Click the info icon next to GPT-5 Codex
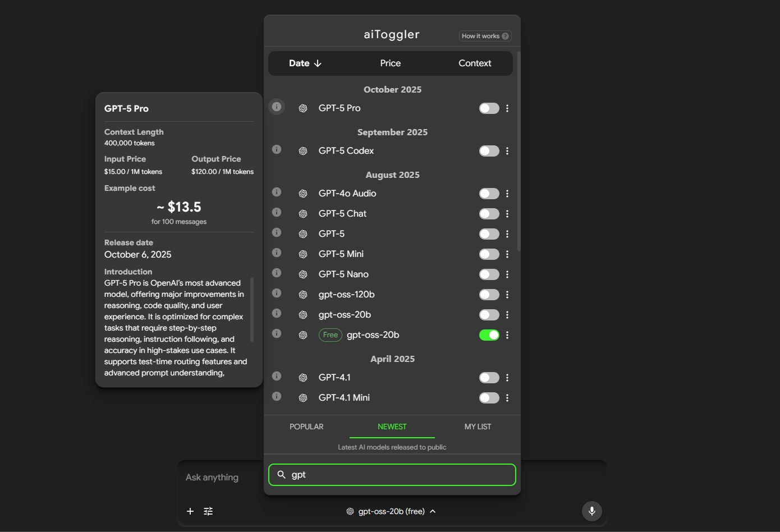The image size is (780, 532). (277, 149)
